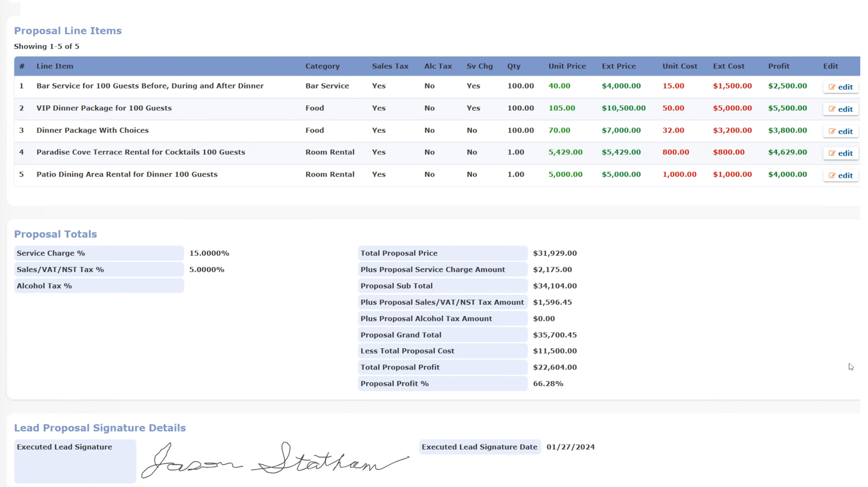The image size is (868, 487).
Task: Click the edit button beside $4,629.00 profit
Action: [840, 153]
